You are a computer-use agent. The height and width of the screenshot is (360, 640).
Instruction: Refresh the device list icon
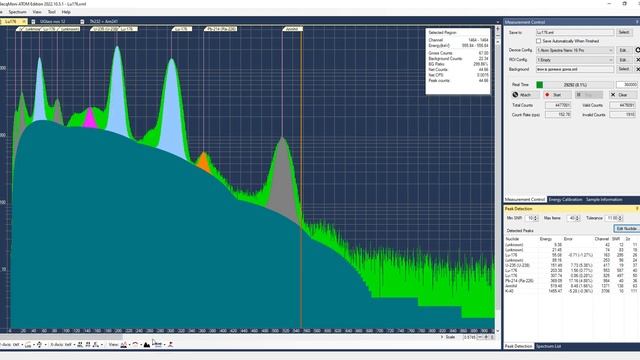click(637, 50)
